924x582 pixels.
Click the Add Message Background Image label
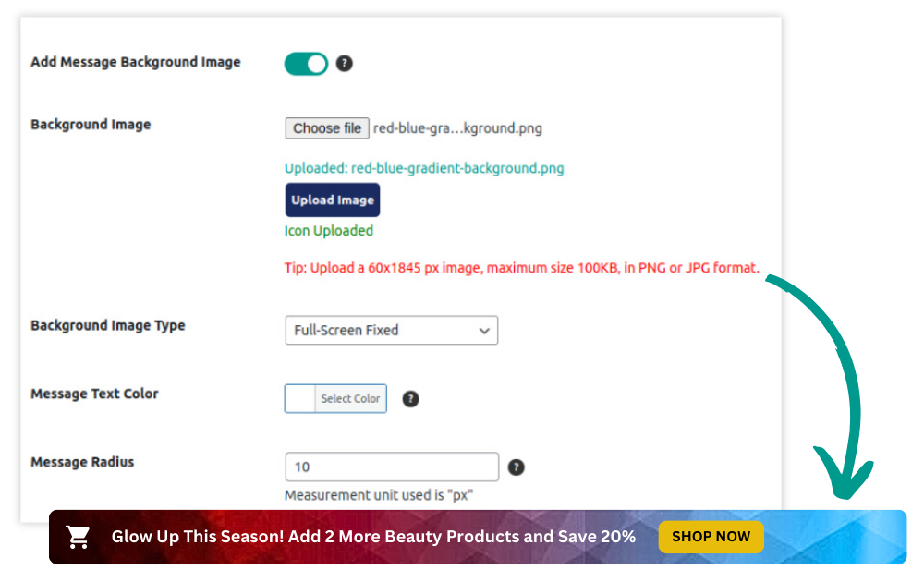click(136, 62)
